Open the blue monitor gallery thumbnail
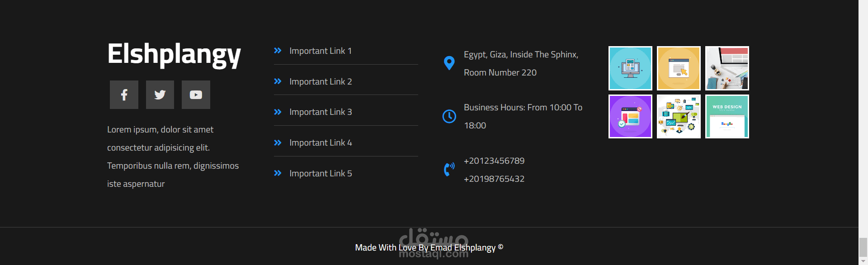Image resolution: width=868 pixels, height=265 pixels. 630,68
